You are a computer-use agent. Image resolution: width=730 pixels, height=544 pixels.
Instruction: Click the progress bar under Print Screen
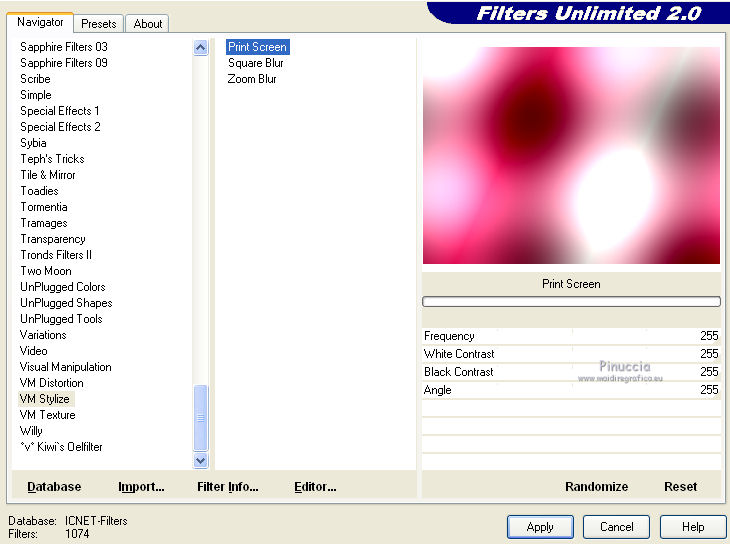[571, 302]
